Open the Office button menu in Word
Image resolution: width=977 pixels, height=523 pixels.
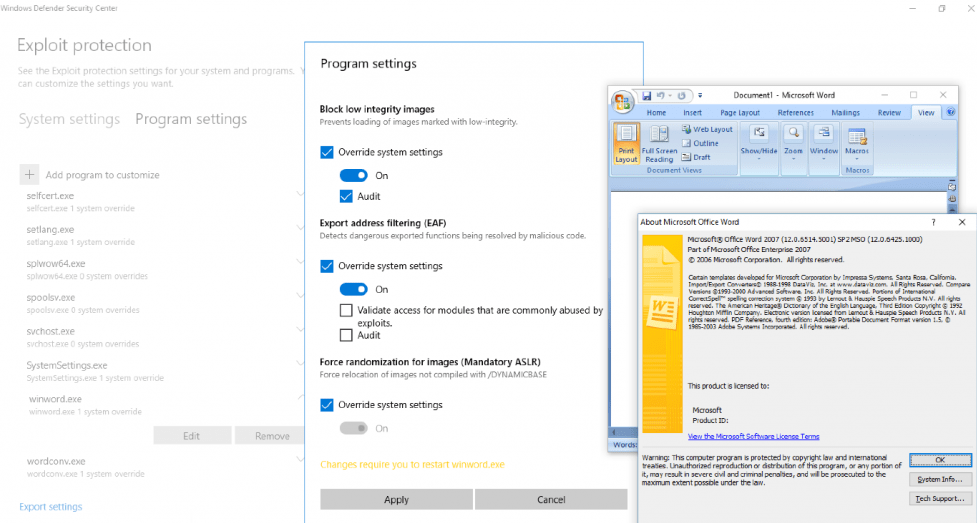pos(622,102)
